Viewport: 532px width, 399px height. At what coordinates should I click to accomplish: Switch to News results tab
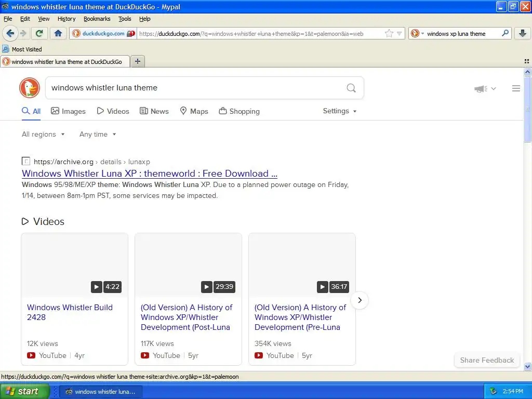tap(154, 111)
